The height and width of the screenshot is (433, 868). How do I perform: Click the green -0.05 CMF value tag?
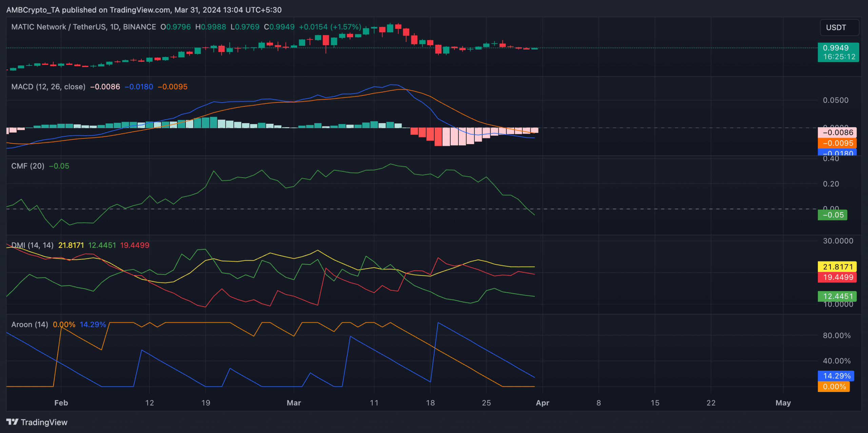pyautogui.click(x=833, y=215)
